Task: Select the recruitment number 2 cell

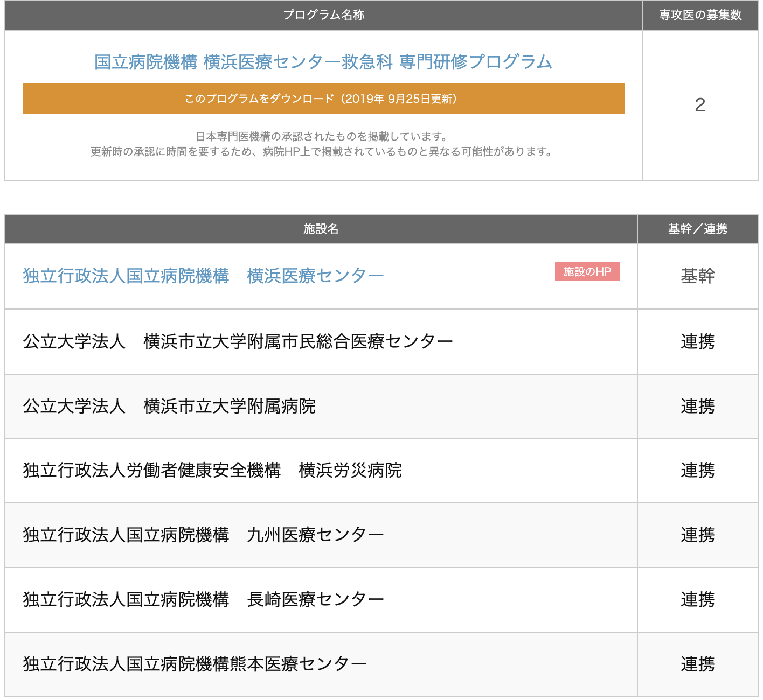Action: click(700, 105)
